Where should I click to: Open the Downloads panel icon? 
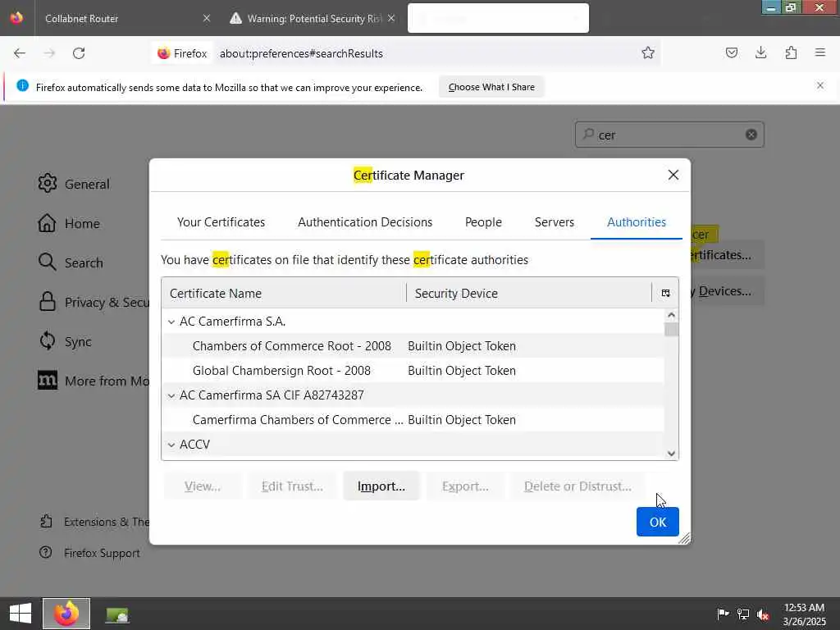[x=760, y=52]
